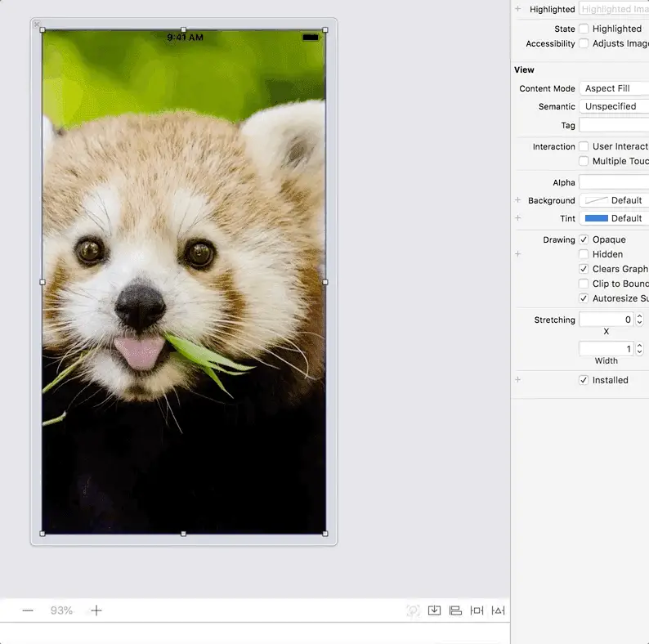Click the Stretching Width value field
Screen dimensions: 649x644
(x=606, y=348)
